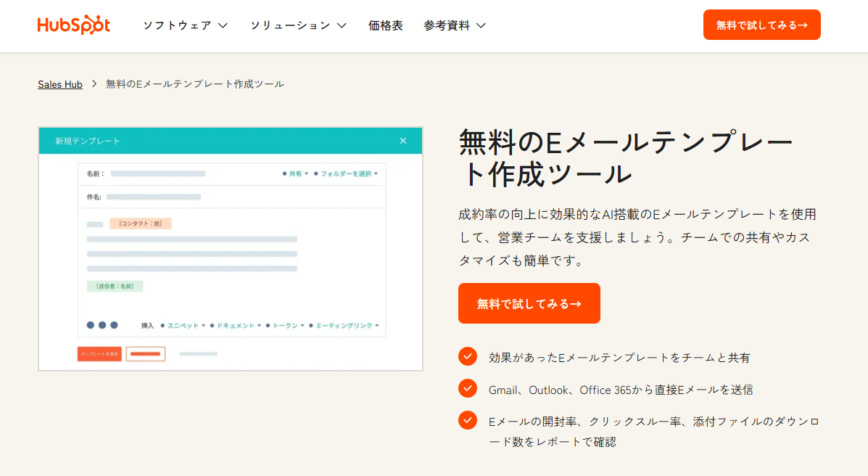Image resolution: width=868 pixels, height=476 pixels.
Task: Click the 無料で試してみる button in the navigation bar
Action: (x=761, y=24)
